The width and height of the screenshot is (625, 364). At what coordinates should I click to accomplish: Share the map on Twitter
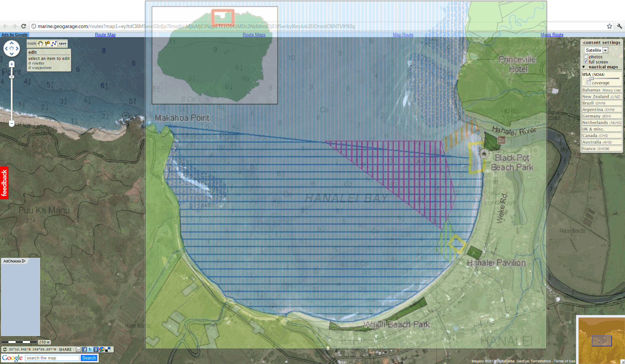pyautogui.click(x=90, y=349)
